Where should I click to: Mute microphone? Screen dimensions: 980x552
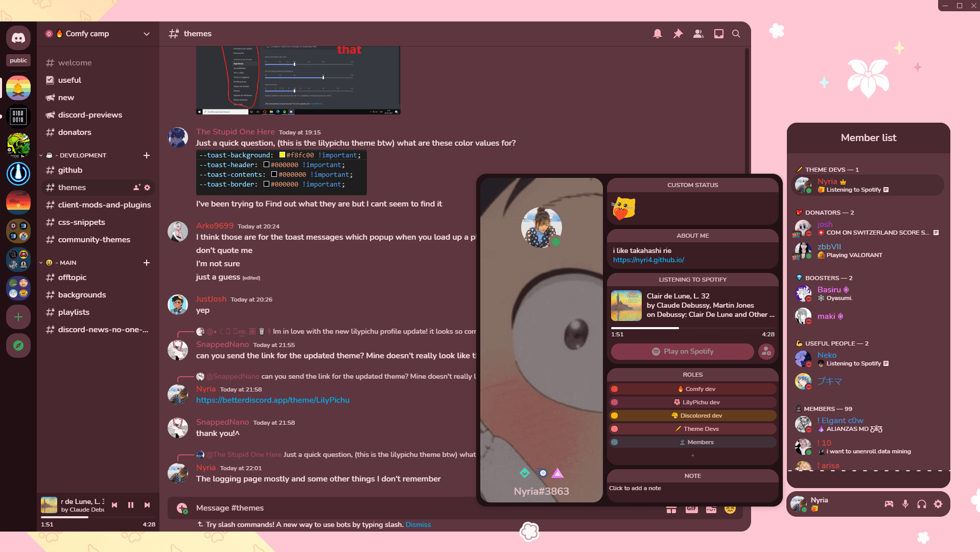(x=905, y=504)
